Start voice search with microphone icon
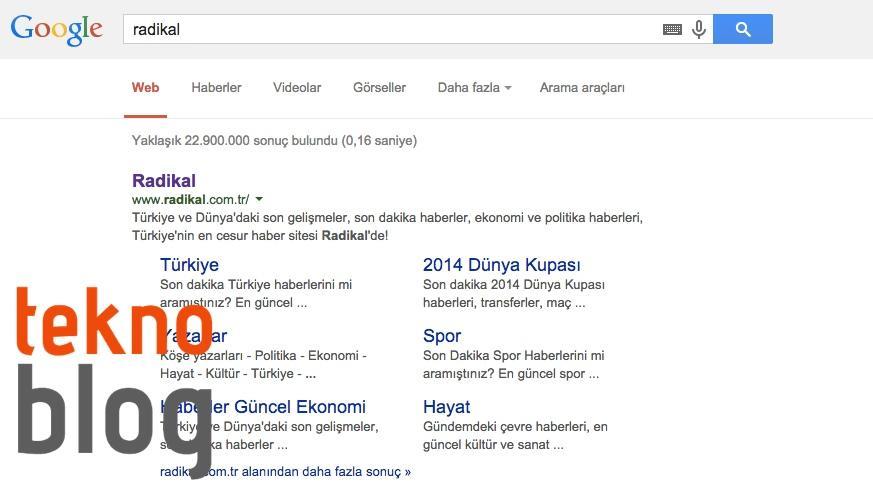873x483 pixels. [x=699, y=29]
